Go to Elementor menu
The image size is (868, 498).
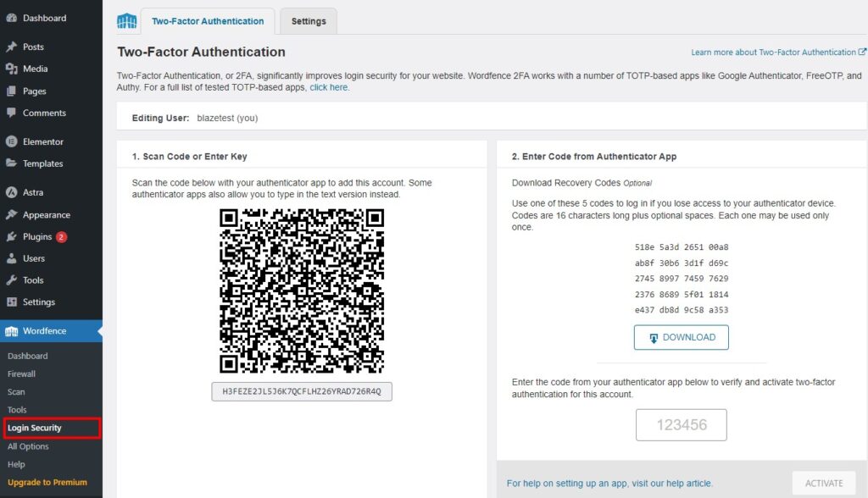[x=43, y=141]
